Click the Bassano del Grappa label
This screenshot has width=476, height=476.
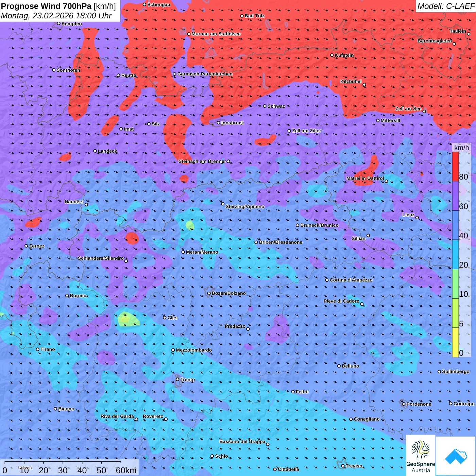coord(242,441)
